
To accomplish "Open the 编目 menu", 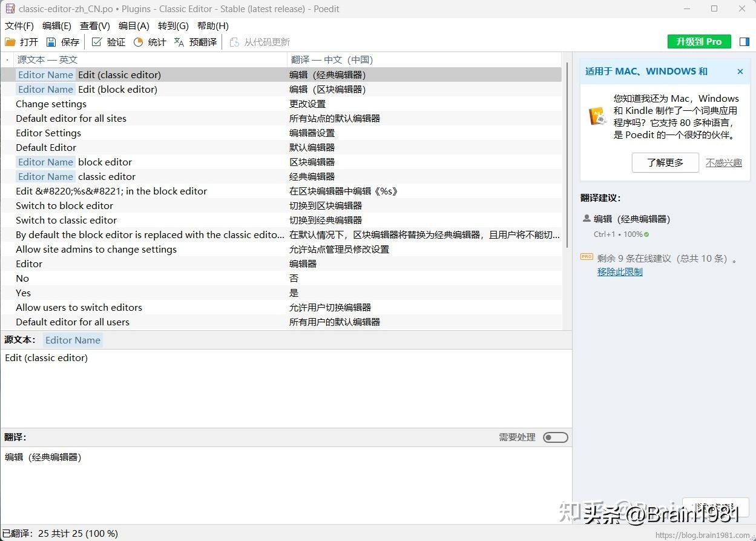I will click(x=133, y=25).
